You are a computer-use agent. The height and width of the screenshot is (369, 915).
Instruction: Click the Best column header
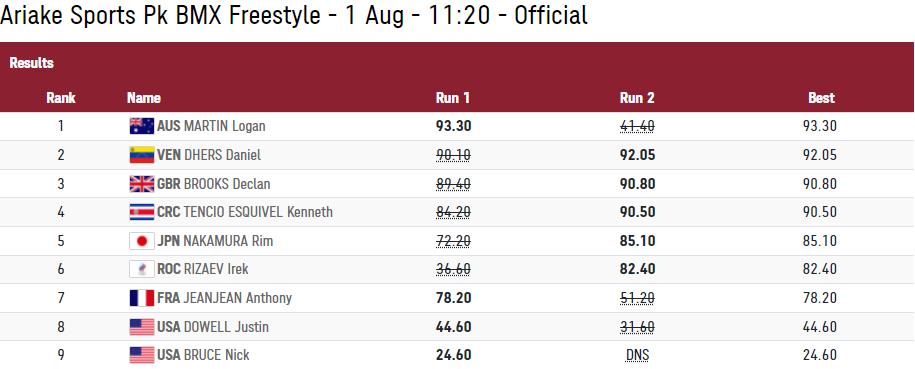(821, 98)
